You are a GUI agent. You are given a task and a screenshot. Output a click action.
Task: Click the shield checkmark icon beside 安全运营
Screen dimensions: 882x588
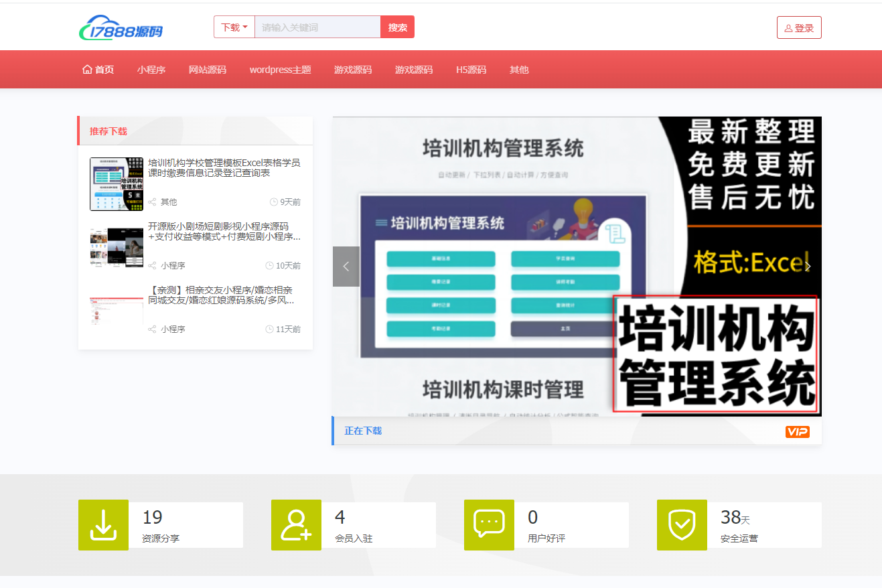click(x=682, y=525)
